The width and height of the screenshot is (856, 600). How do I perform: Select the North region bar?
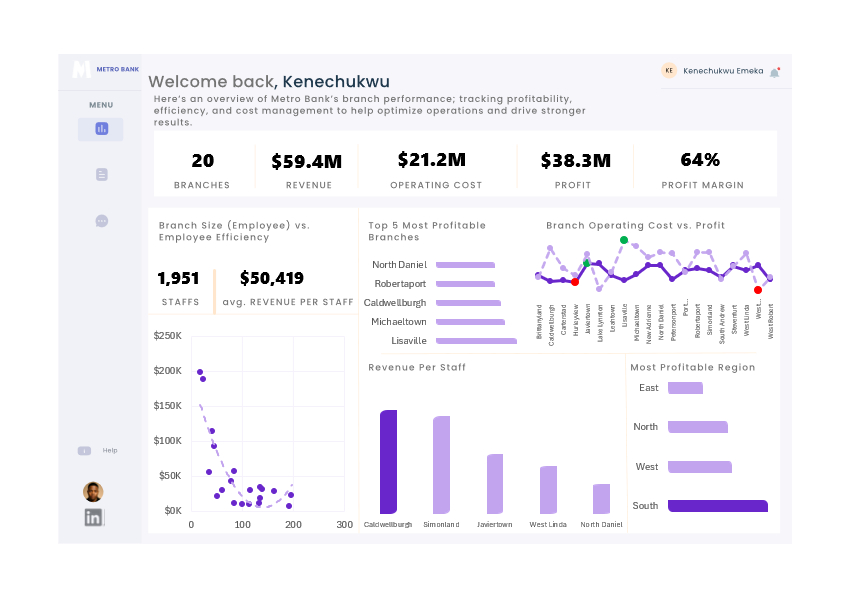pyautogui.click(x=698, y=427)
